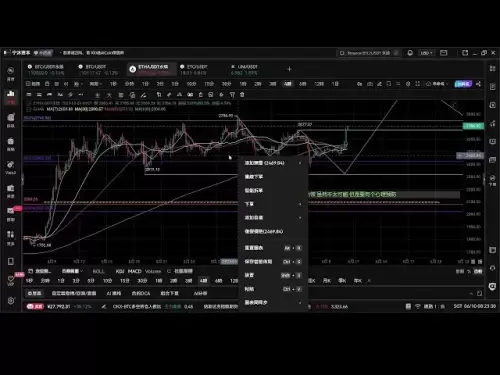
Task: Click the share icon at chart toolbar right
Action: click(478, 84)
